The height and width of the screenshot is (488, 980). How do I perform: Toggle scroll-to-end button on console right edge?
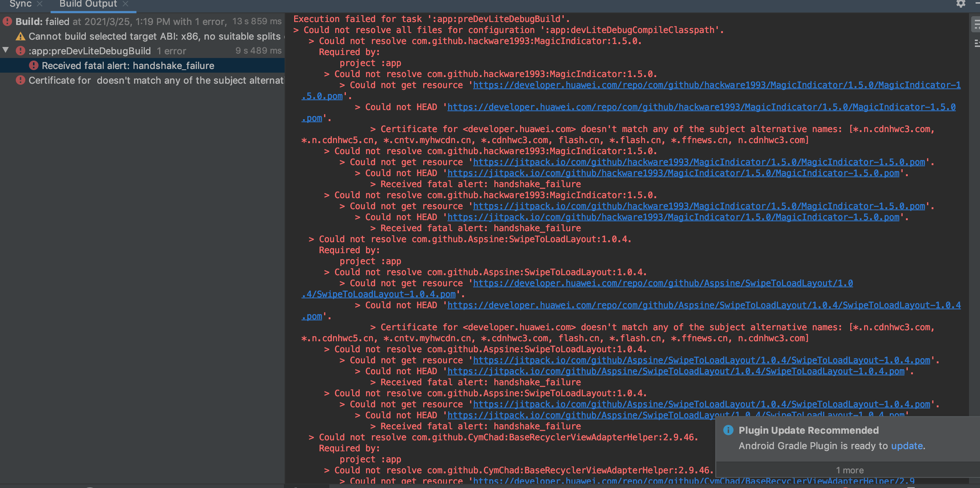[x=976, y=43]
